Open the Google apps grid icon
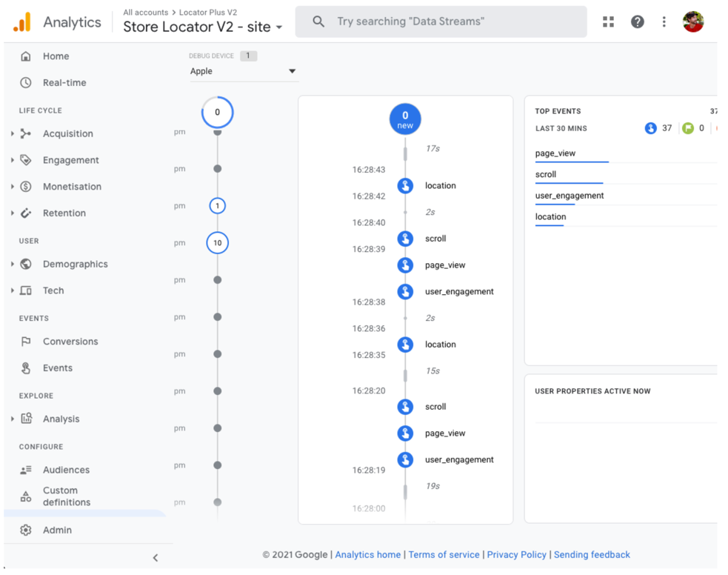 (x=608, y=22)
